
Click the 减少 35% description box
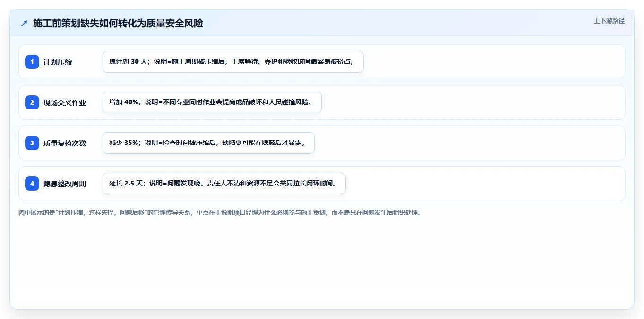pyautogui.click(x=208, y=143)
